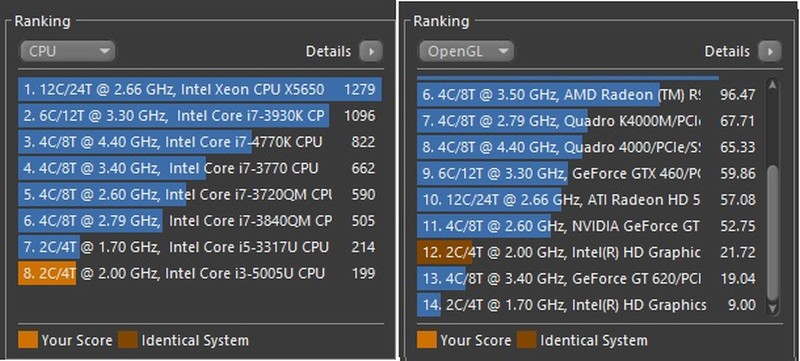Click the OpenGL list scrollbar thumb
The width and height of the screenshot is (800, 361).
(773, 233)
